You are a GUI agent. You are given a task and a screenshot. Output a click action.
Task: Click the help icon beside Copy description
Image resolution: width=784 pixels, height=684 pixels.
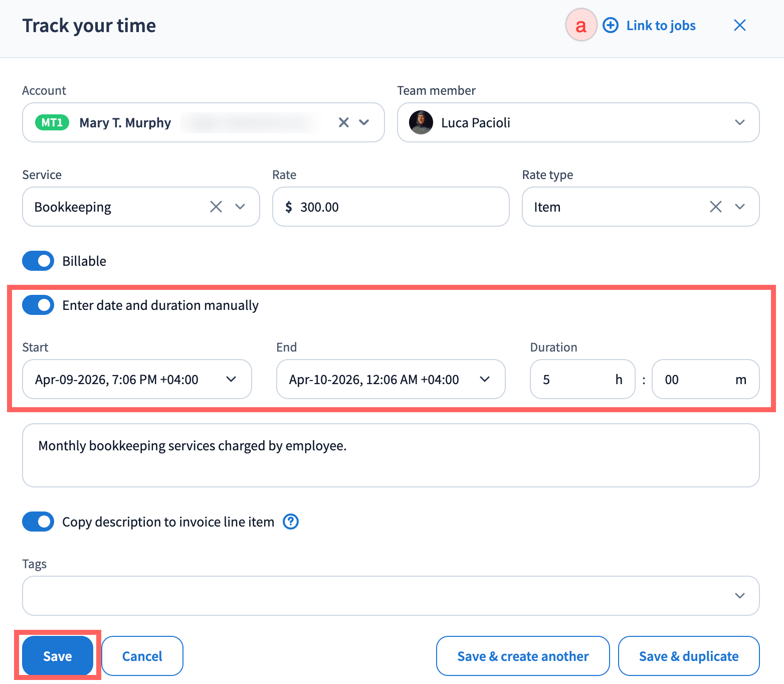[x=291, y=522]
